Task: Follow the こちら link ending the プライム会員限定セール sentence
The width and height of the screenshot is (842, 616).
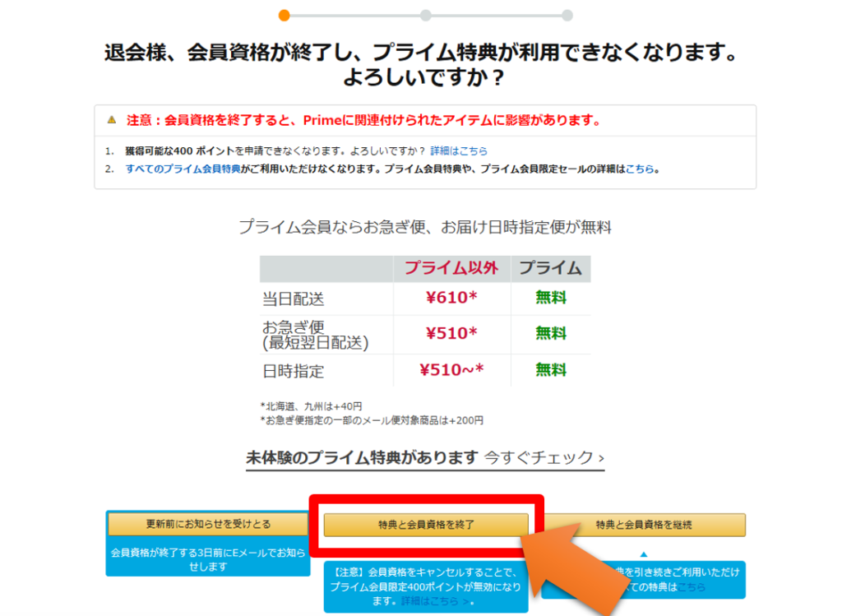Action: pos(640,169)
